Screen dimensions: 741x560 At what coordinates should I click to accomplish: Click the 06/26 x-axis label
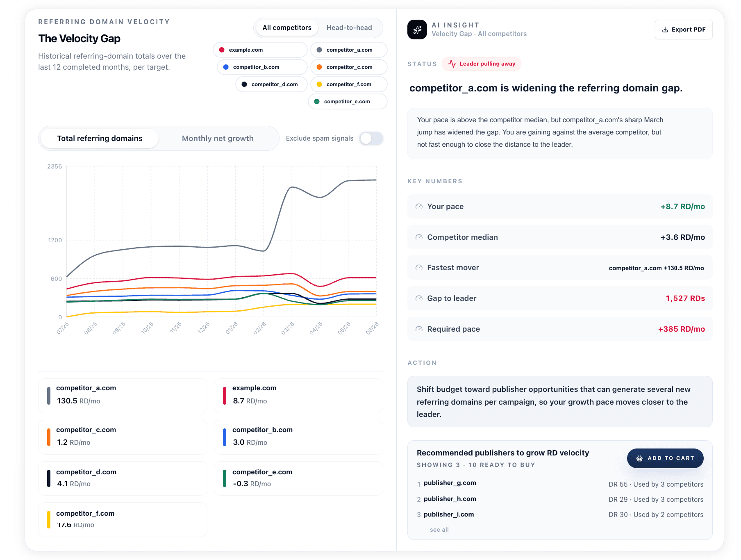point(372,328)
